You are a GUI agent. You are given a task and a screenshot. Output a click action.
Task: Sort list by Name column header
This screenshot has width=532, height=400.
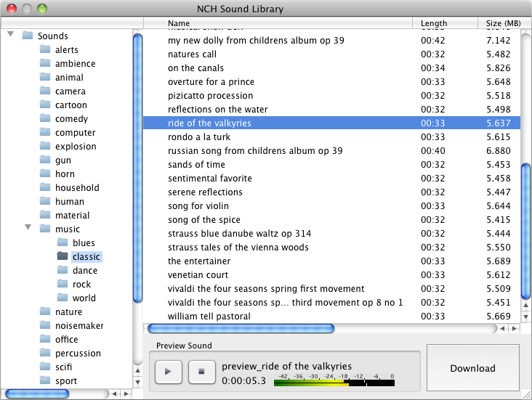(179, 24)
